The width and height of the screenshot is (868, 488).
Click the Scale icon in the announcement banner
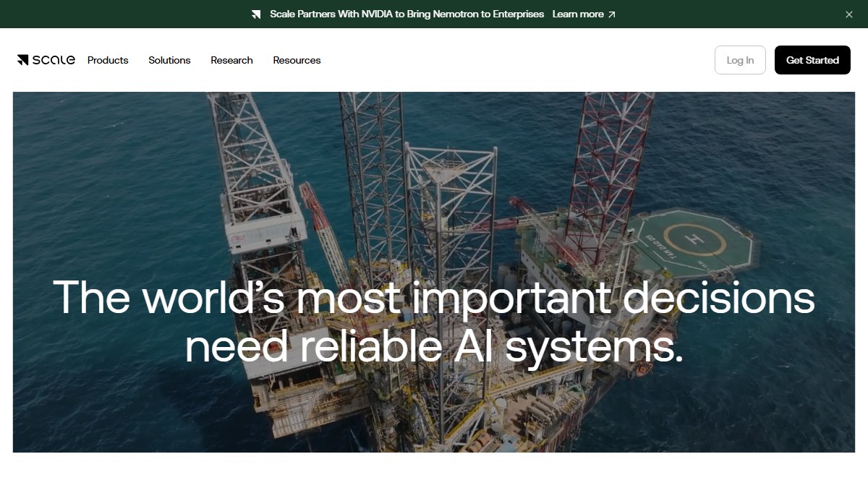tap(256, 14)
